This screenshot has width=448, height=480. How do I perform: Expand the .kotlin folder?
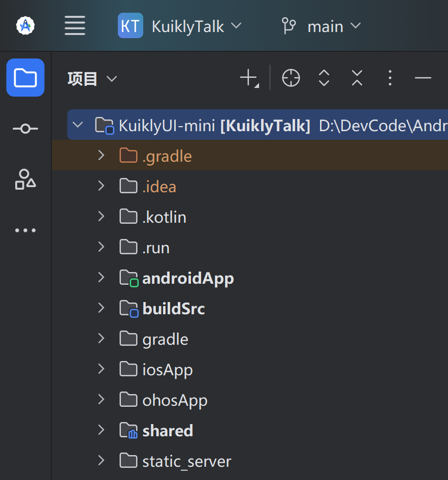(x=101, y=217)
